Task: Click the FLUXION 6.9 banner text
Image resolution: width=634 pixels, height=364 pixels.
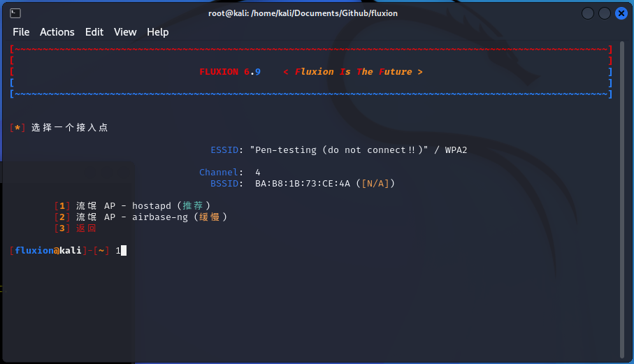Action: tap(230, 72)
